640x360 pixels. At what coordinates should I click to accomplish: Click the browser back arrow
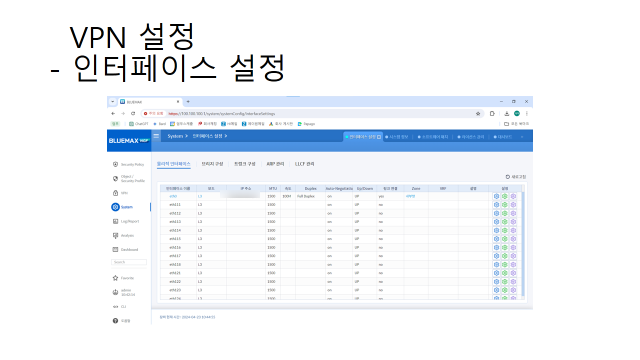(113, 113)
